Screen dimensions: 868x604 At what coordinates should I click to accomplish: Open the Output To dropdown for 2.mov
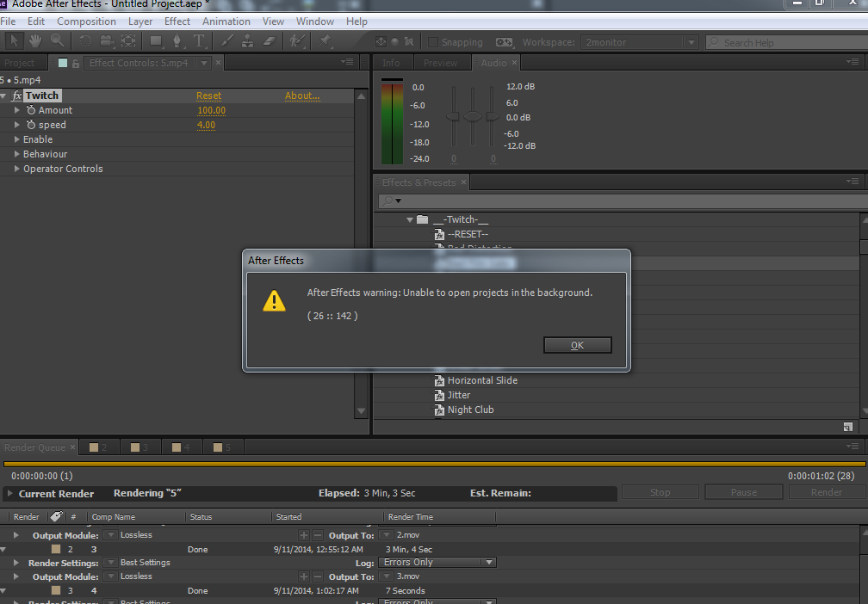[387, 535]
